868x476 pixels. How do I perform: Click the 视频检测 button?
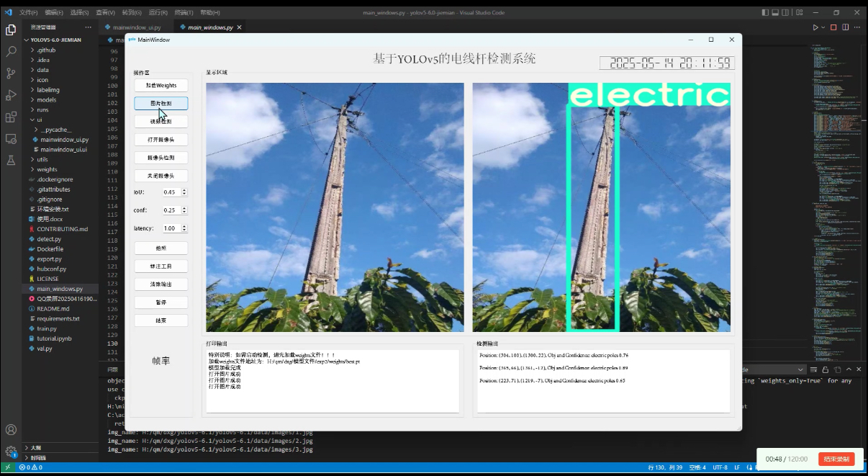tap(161, 121)
